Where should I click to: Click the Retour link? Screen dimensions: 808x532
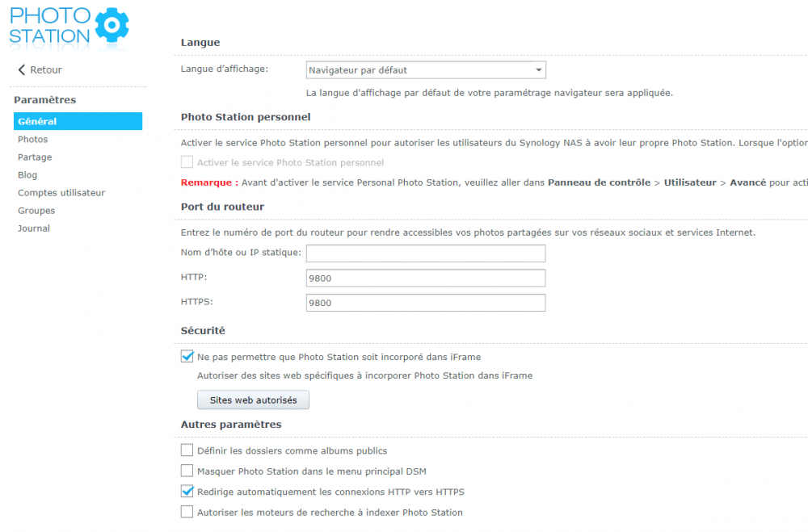[x=46, y=70]
